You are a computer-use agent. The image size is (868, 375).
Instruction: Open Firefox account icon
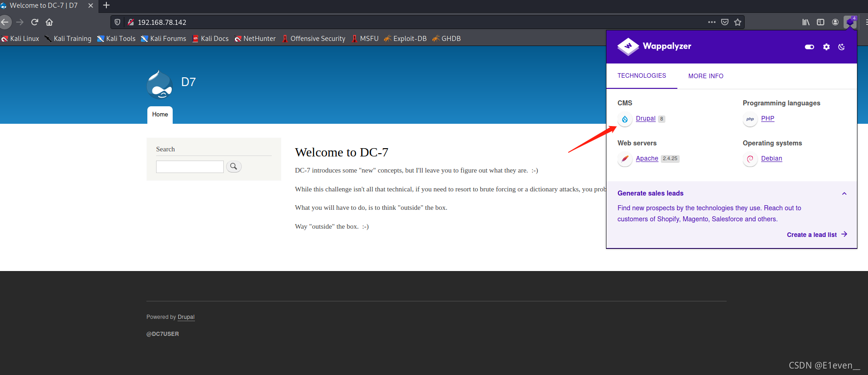click(x=835, y=22)
